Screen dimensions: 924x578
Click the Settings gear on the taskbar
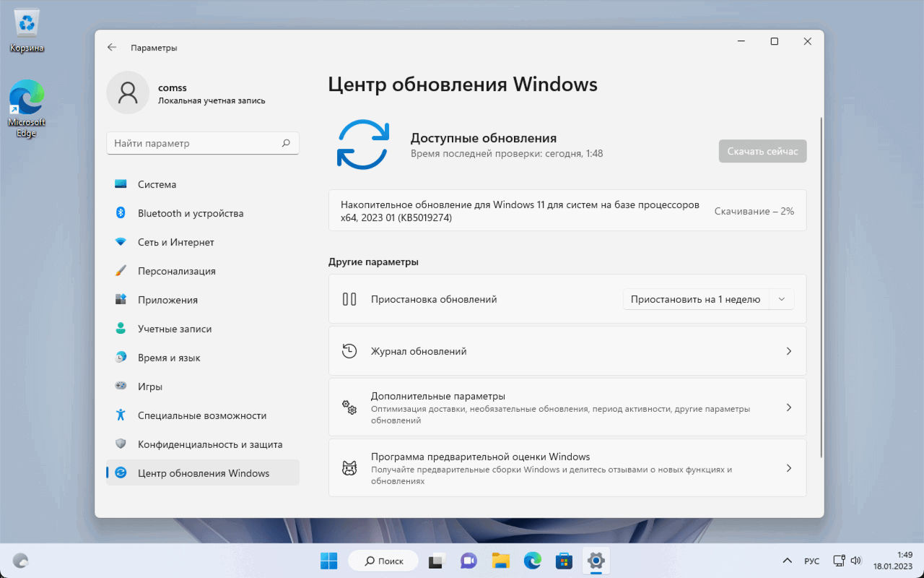596,561
